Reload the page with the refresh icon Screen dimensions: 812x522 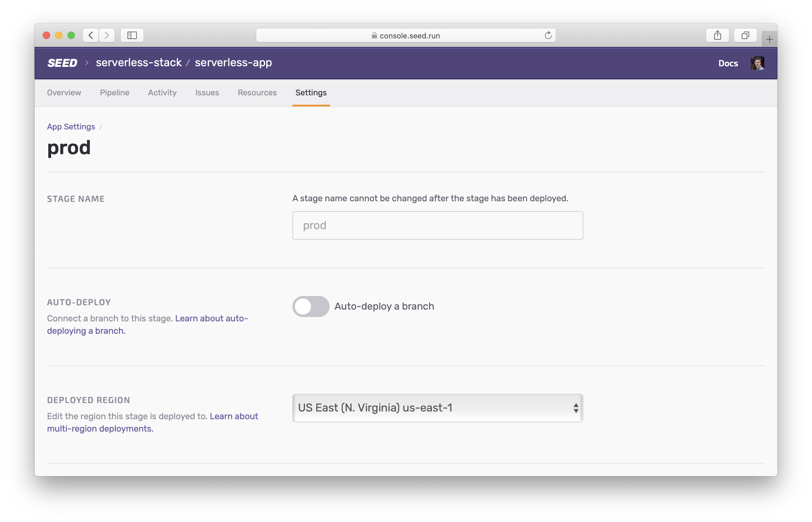point(548,35)
